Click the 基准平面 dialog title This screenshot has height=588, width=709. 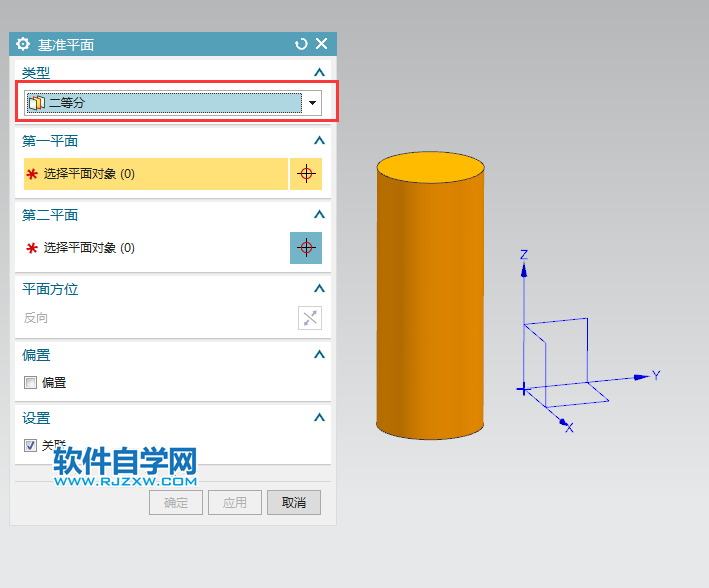(66, 45)
